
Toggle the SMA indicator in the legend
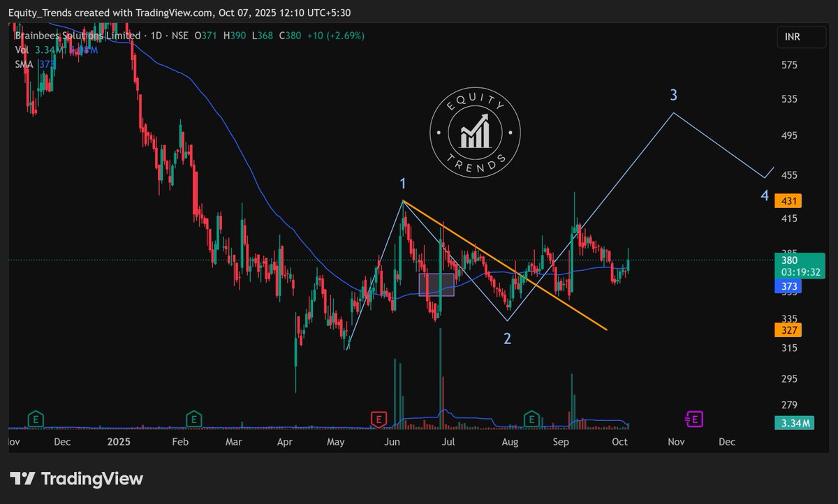coord(23,64)
